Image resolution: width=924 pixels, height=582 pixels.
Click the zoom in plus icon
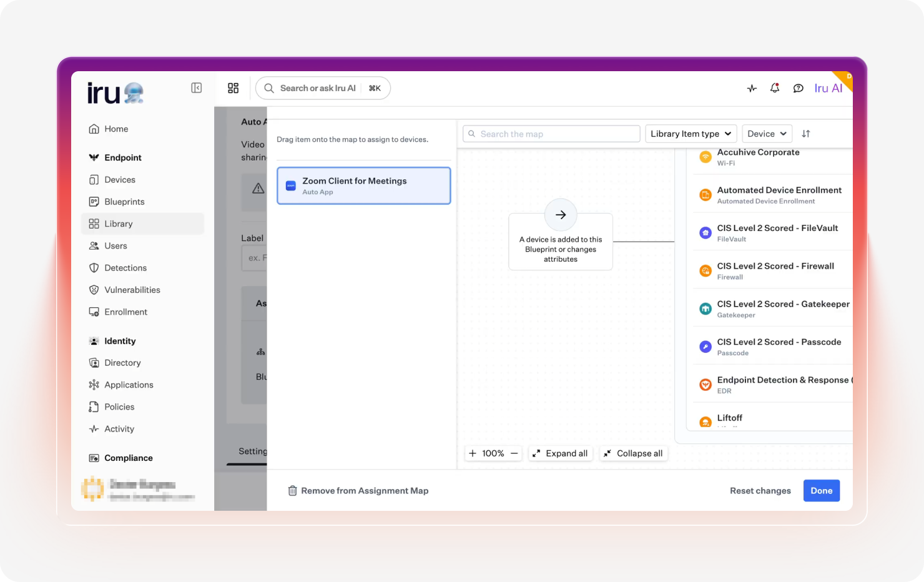coord(473,453)
